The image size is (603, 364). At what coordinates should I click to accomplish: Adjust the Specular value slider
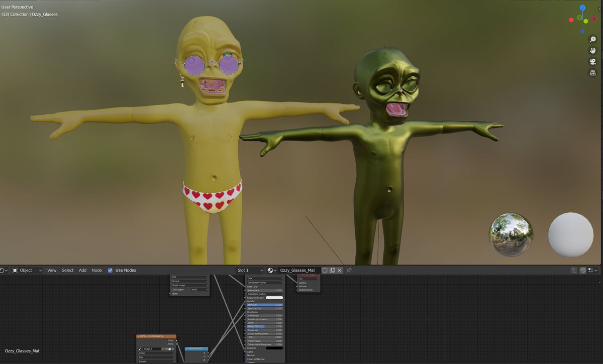264,305
